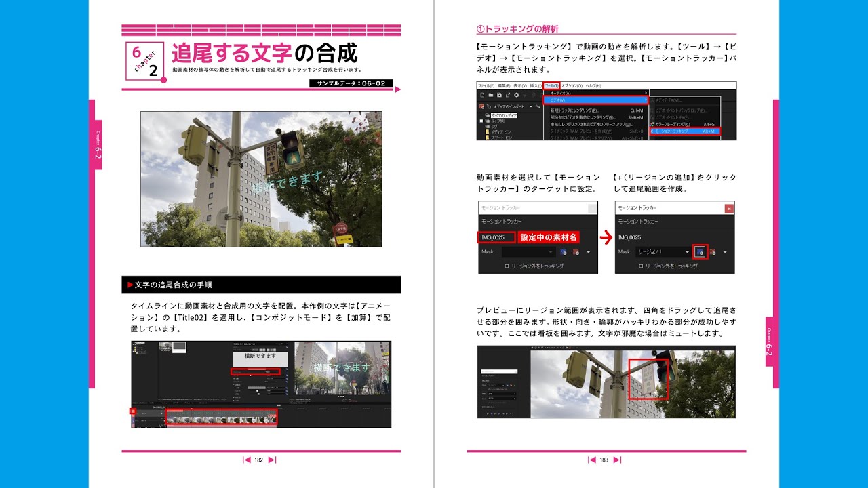The width and height of the screenshot is (868, 488).
Task: Open the ヘルプ(H) menu
Action: (x=593, y=85)
